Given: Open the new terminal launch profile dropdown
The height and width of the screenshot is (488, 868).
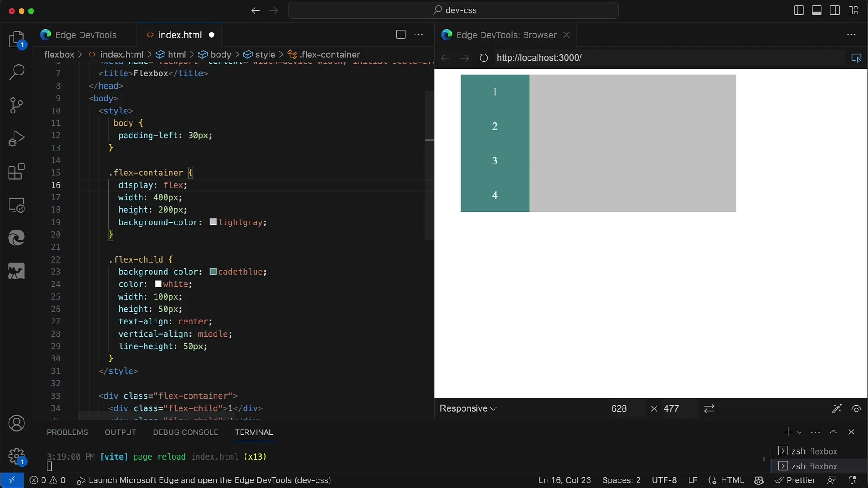Looking at the screenshot, I should click(800, 432).
